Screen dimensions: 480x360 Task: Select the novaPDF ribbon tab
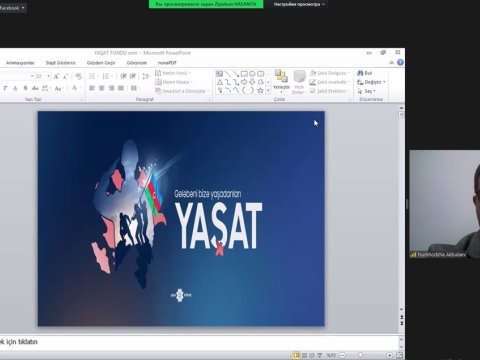[x=167, y=63]
